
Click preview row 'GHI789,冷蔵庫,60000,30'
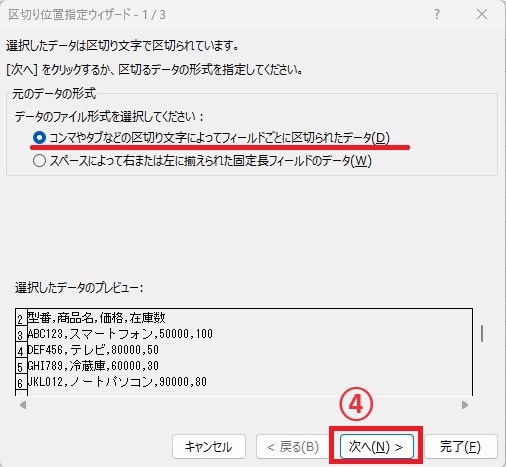[93, 366]
